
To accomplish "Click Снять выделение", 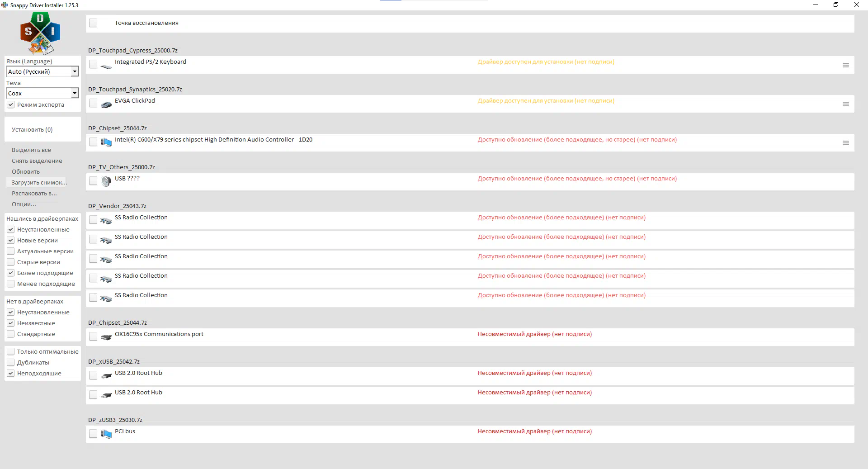I will (37, 161).
